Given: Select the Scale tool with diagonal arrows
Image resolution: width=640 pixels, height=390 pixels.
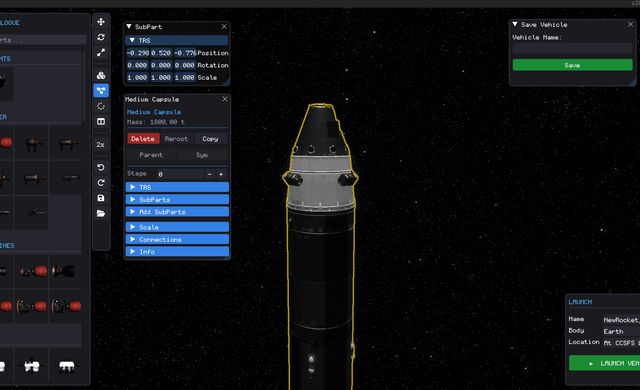Looking at the screenshot, I should coord(101,53).
